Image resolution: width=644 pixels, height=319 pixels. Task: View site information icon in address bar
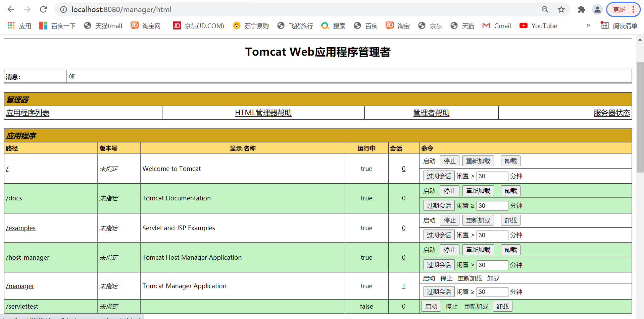pos(63,9)
